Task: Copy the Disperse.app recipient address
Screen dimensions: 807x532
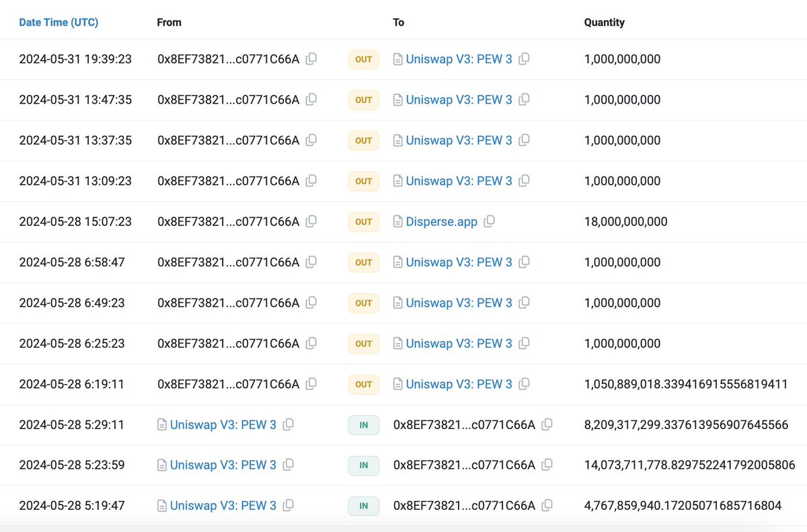Action: point(490,221)
